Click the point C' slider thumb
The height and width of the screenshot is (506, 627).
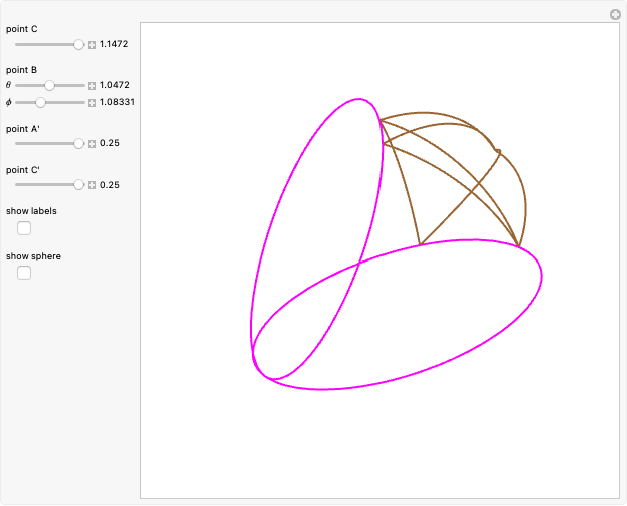point(78,184)
